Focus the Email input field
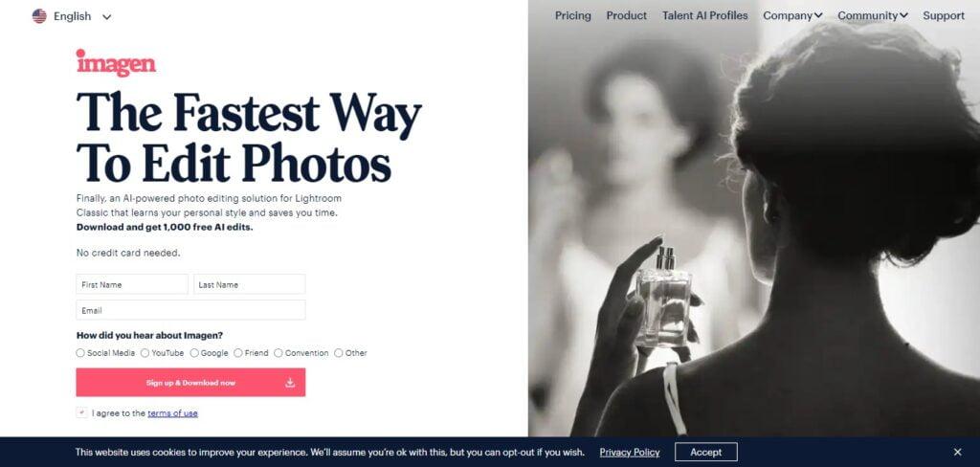This screenshot has width=980, height=467. [190, 310]
